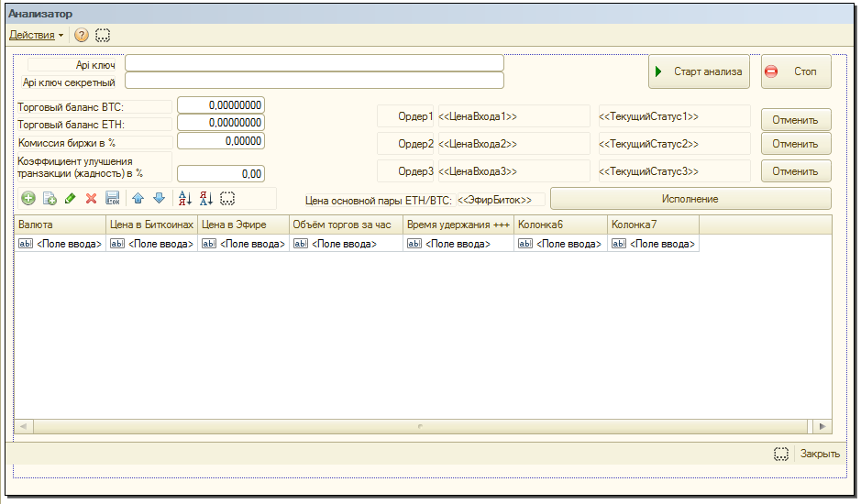This screenshot has width=861, height=504.
Task: Click the Исполнение button
Action: pos(690,199)
